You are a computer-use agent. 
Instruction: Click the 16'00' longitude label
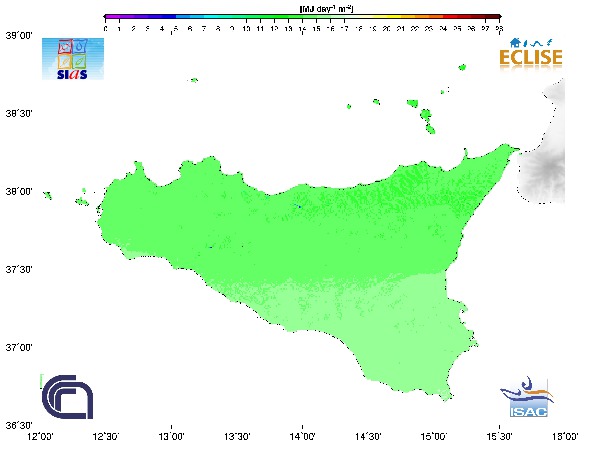(x=565, y=436)
